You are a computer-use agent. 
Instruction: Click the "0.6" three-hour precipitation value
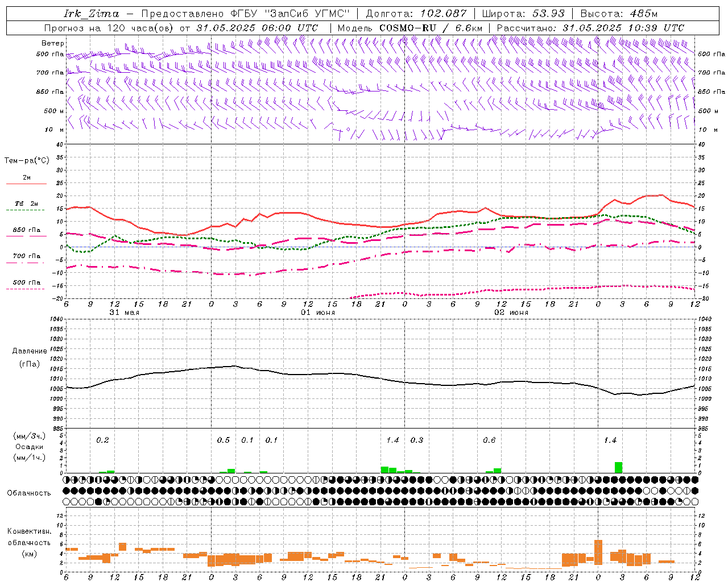click(x=489, y=440)
